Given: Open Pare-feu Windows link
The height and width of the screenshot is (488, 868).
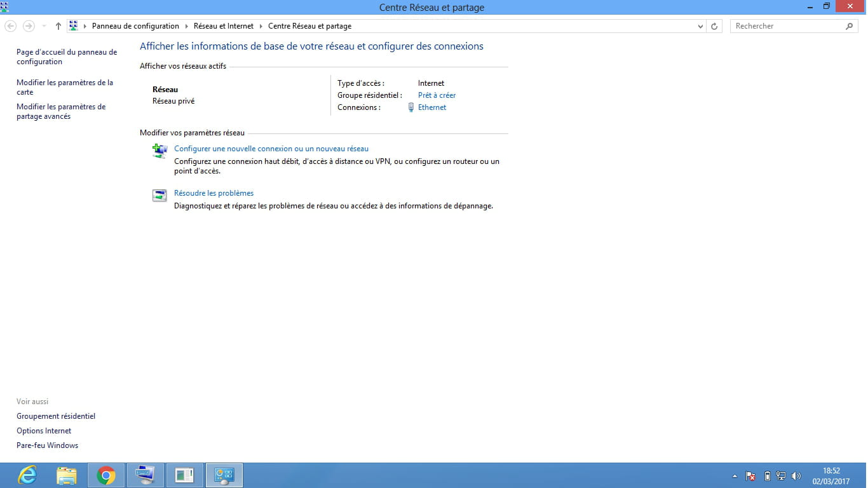Looking at the screenshot, I should click(47, 445).
